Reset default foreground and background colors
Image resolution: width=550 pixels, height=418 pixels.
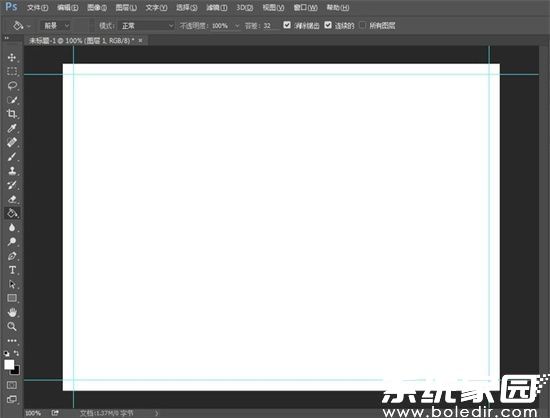pyautogui.click(x=7, y=353)
